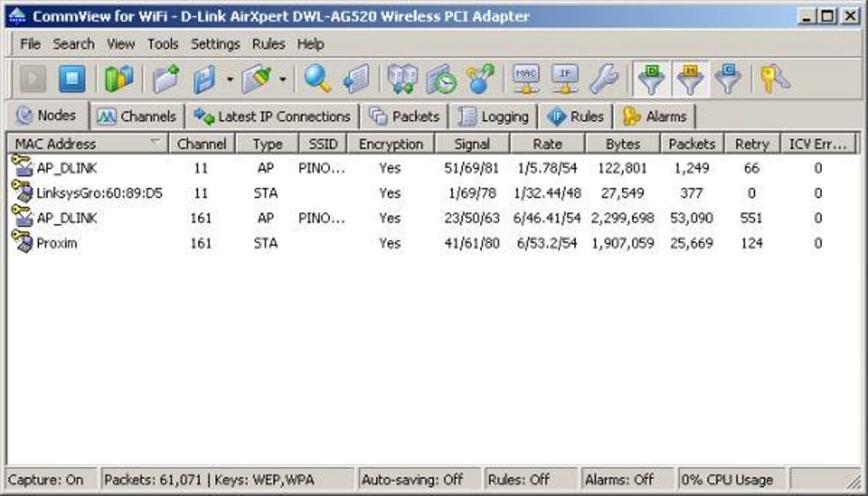Click the sort arrow in the MAC Address header
Viewport: 868px width, 496px height.
pyautogui.click(x=156, y=143)
